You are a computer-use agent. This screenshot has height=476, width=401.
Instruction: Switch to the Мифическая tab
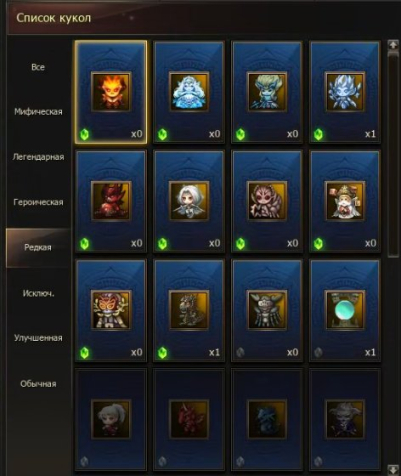tap(38, 112)
